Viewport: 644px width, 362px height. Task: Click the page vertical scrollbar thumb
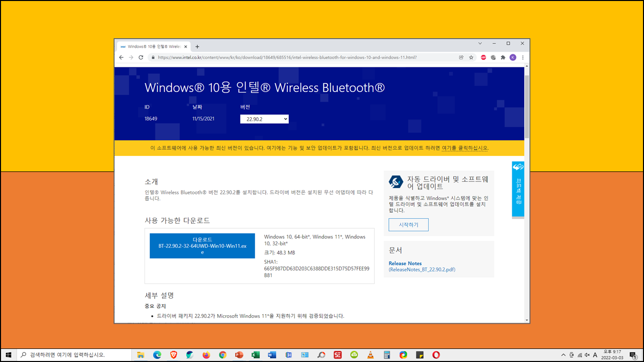pyautogui.click(x=527, y=106)
